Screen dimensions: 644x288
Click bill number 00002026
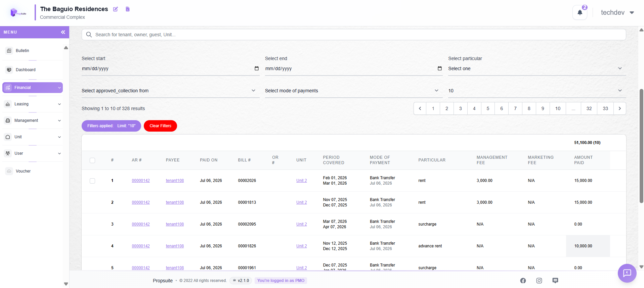[247, 181]
